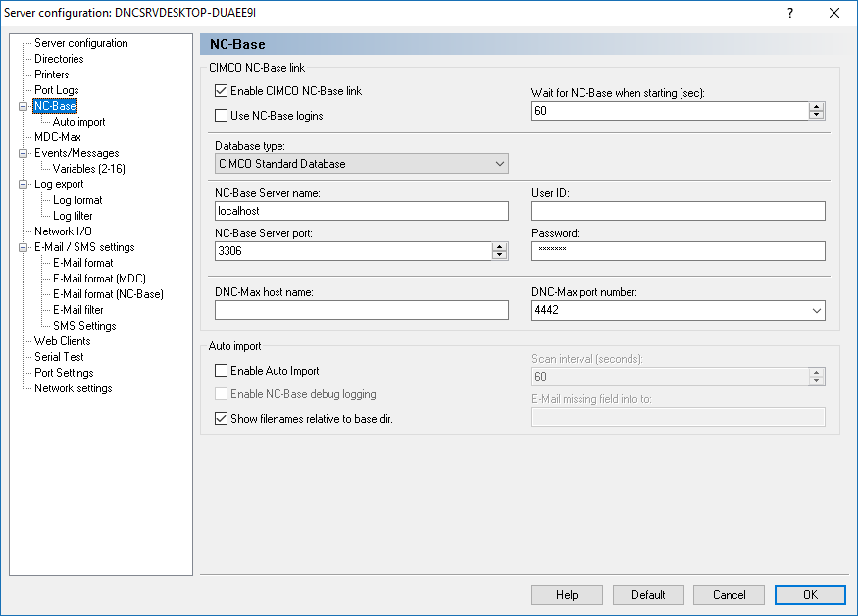Open Printers settings page
The width and height of the screenshot is (858, 616).
pyautogui.click(x=51, y=75)
